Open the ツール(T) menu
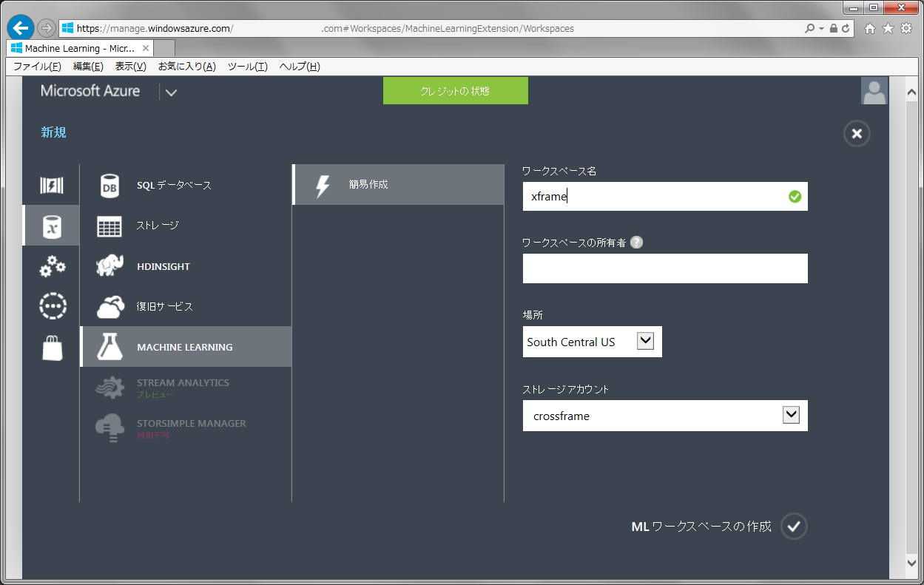 [247, 67]
